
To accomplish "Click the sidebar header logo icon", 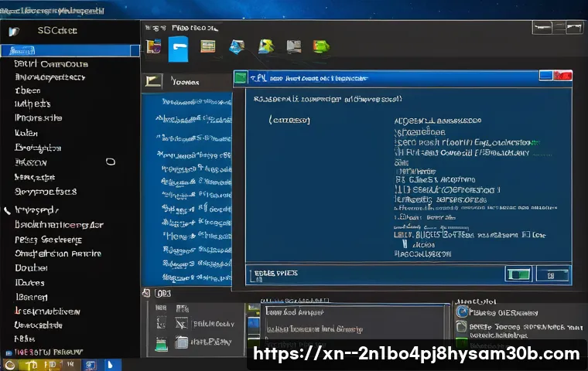I will coord(14,32).
